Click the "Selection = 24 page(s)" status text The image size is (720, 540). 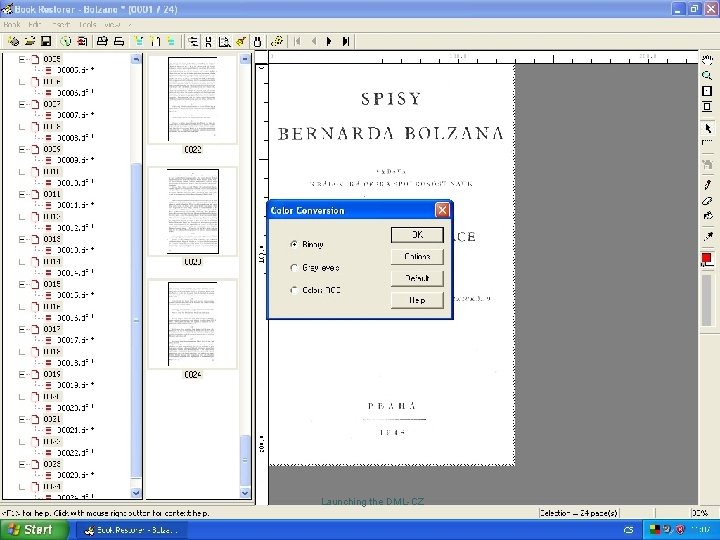tap(579, 513)
